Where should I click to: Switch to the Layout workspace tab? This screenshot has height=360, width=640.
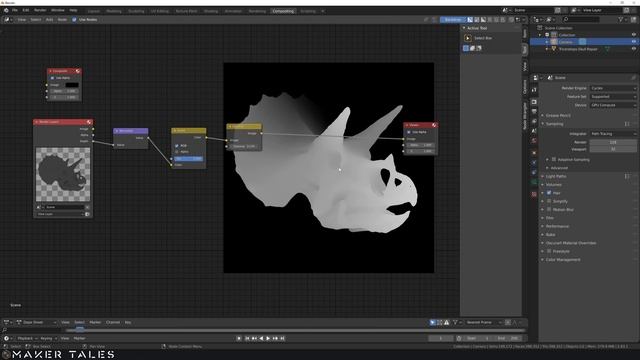(93, 11)
